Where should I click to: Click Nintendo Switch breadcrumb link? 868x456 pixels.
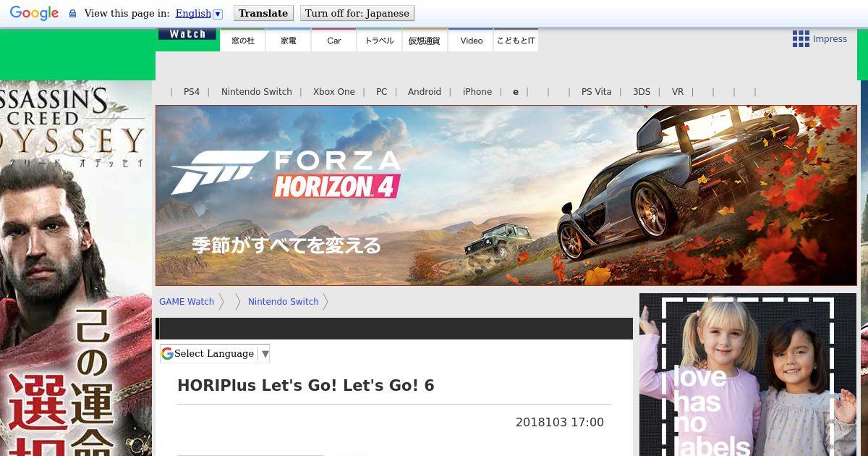284,302
